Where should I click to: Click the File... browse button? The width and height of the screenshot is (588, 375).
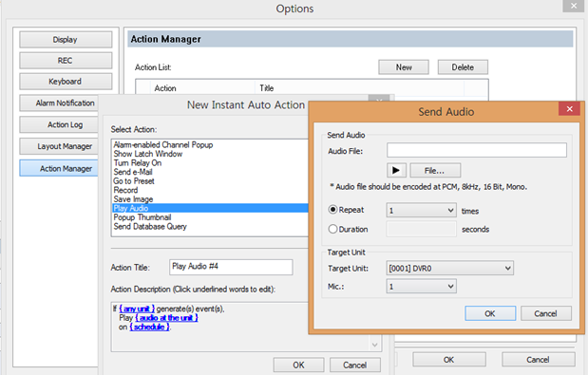[435, 171]
